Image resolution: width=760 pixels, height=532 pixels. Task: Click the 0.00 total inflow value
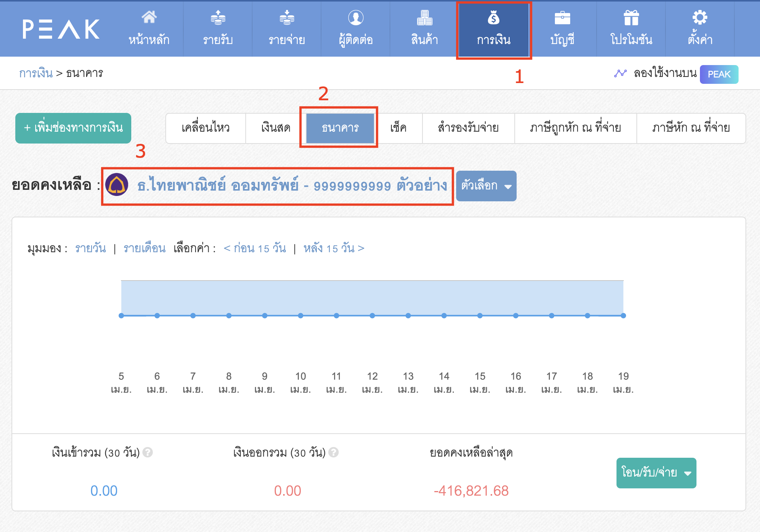tap(104, 491)
